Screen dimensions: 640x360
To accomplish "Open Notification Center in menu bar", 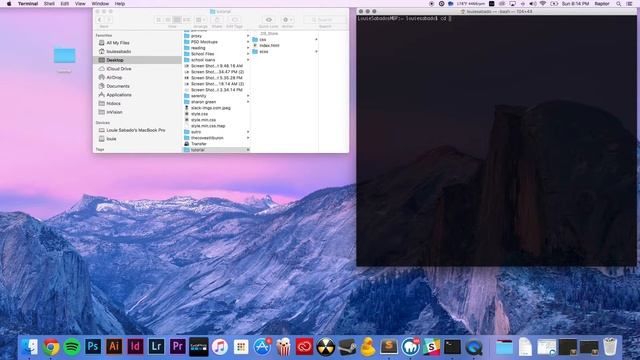I will tap(630, 4).
